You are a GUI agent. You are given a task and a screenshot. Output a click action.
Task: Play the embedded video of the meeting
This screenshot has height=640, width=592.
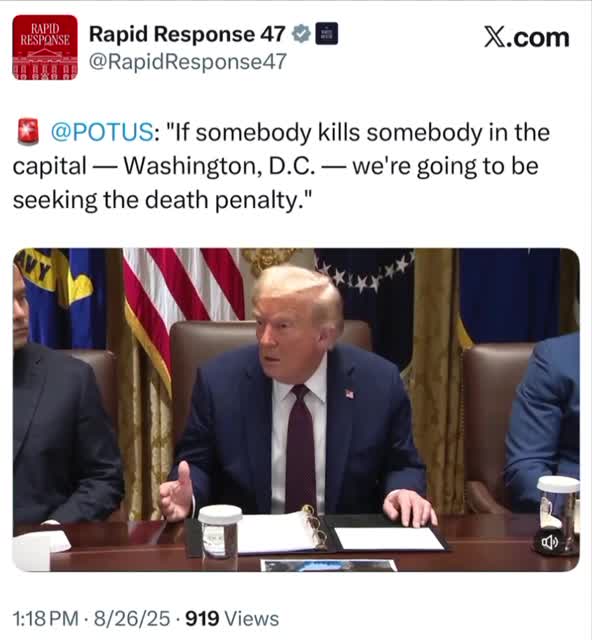click(x=296, y=410)
